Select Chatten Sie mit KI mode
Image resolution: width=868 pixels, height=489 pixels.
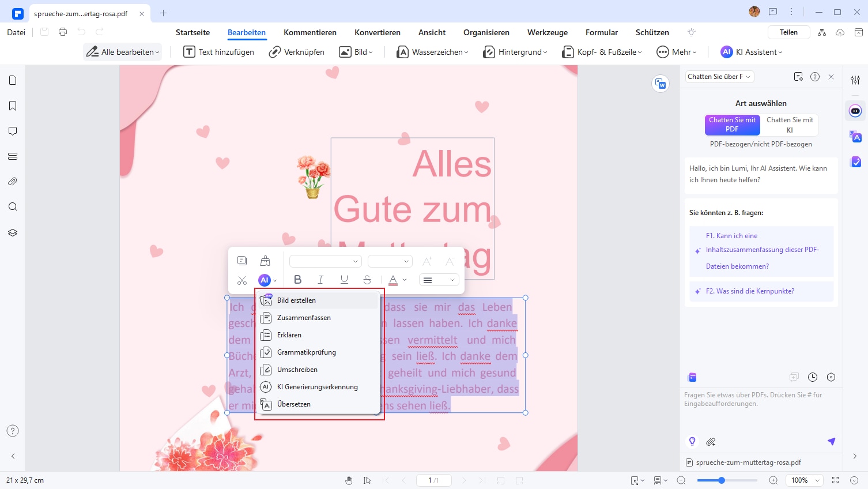(790, 125)
